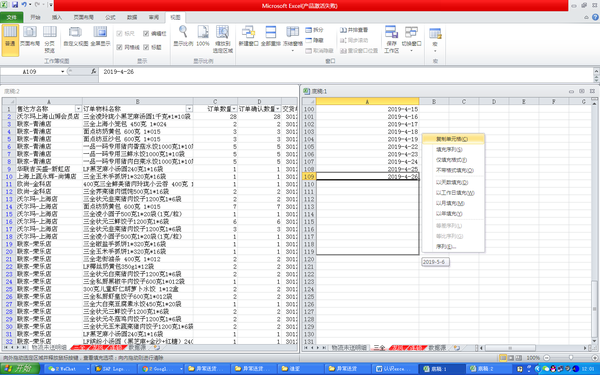This screenshot has width=600, height=375.
Task: Open filter dropdown for 订单确认数量 column
Action: point(278,109)
